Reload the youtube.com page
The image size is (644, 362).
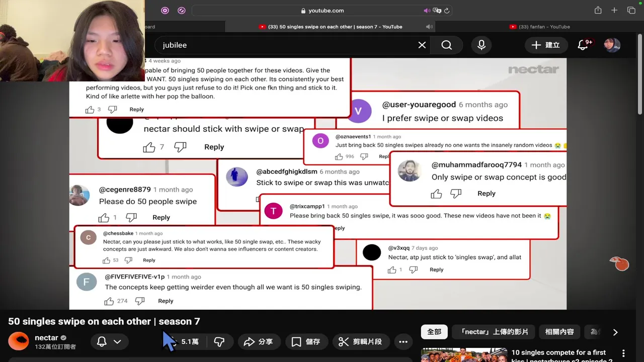click(447, 11)
